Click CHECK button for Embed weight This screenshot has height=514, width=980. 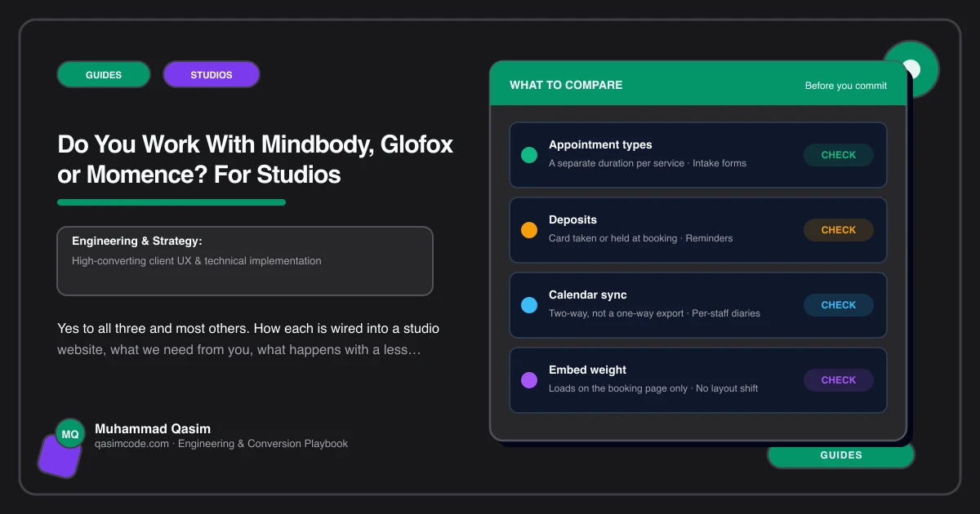(839, 380)
